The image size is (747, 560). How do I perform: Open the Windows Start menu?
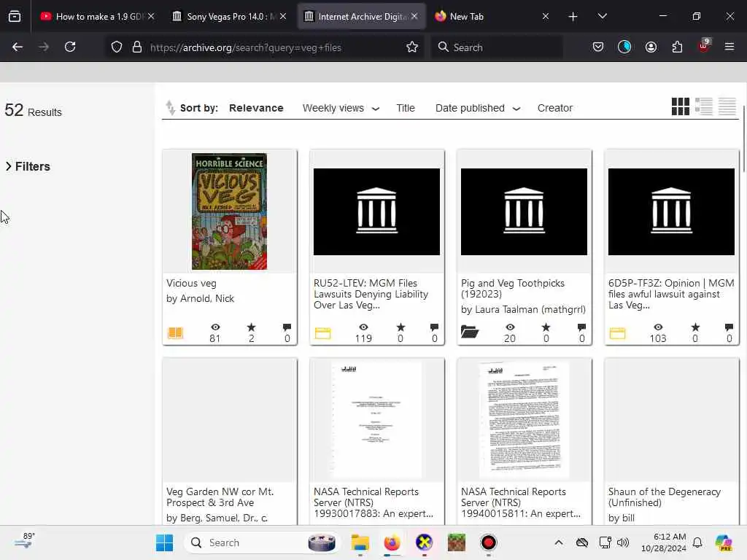(x=164, y=542)
